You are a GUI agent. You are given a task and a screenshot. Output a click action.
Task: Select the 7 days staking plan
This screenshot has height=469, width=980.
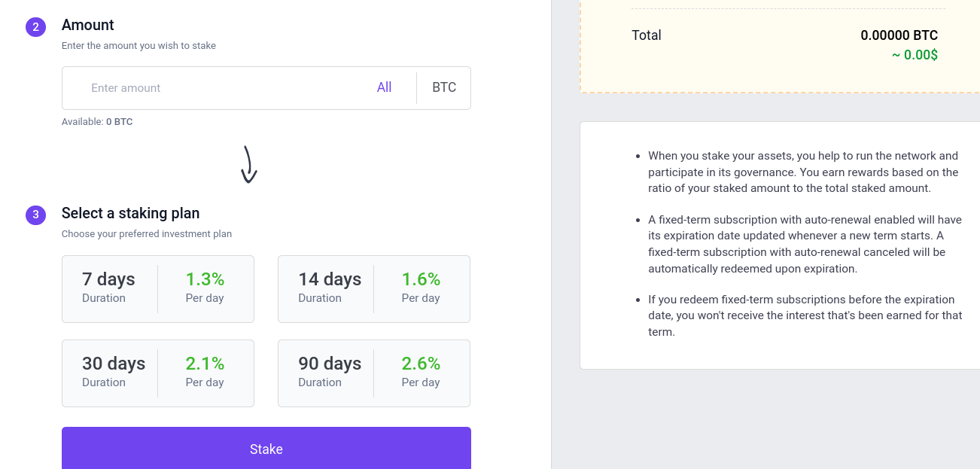pyautogui.click(x=158, y=289)
